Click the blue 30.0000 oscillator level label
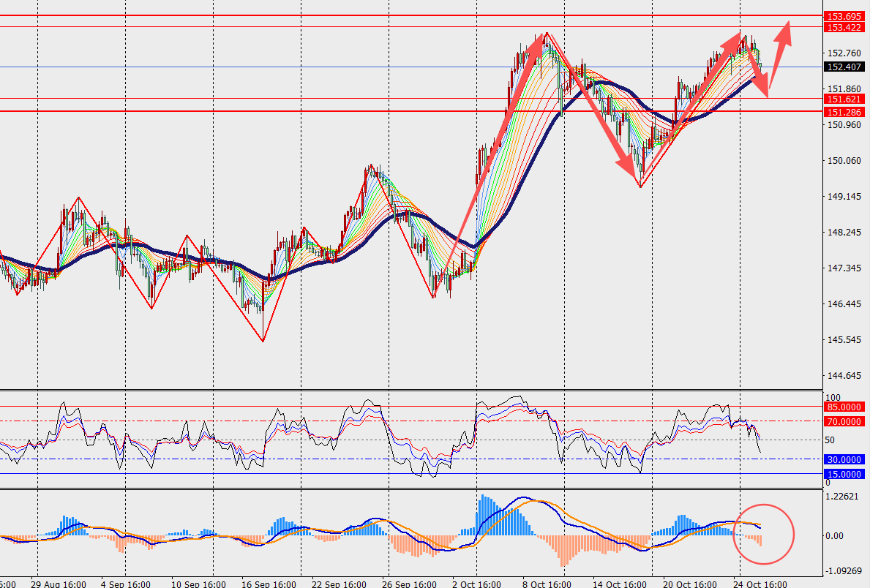 pos(845,459)
